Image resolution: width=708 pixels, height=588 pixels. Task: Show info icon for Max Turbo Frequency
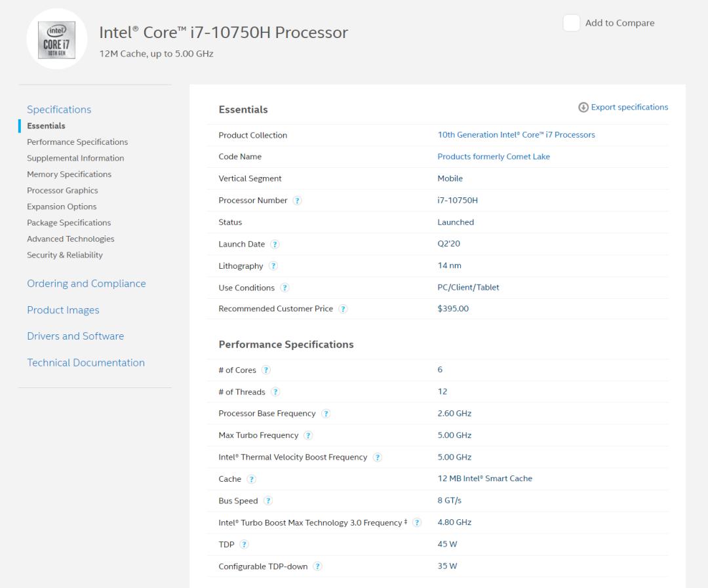(308, 436)
